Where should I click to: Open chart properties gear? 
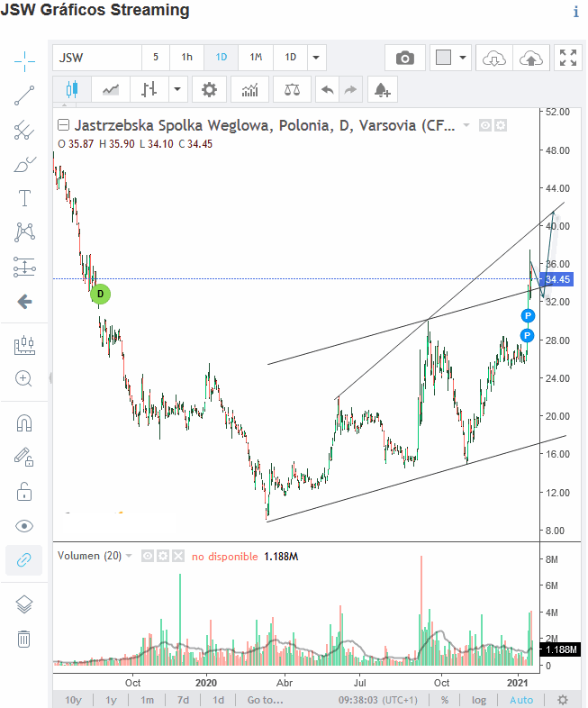pyautogui.click(x=209, y=89)
